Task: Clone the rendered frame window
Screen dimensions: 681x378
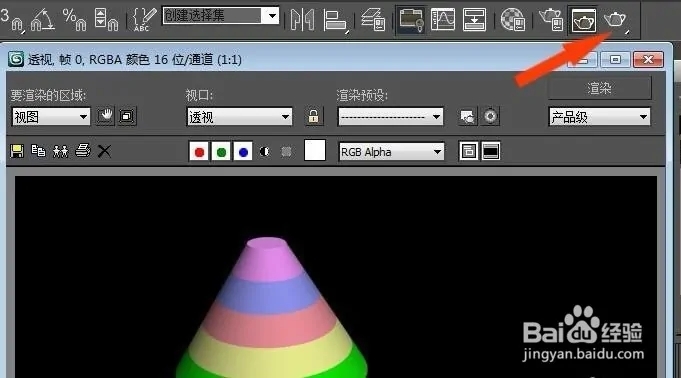Action: 60,151
